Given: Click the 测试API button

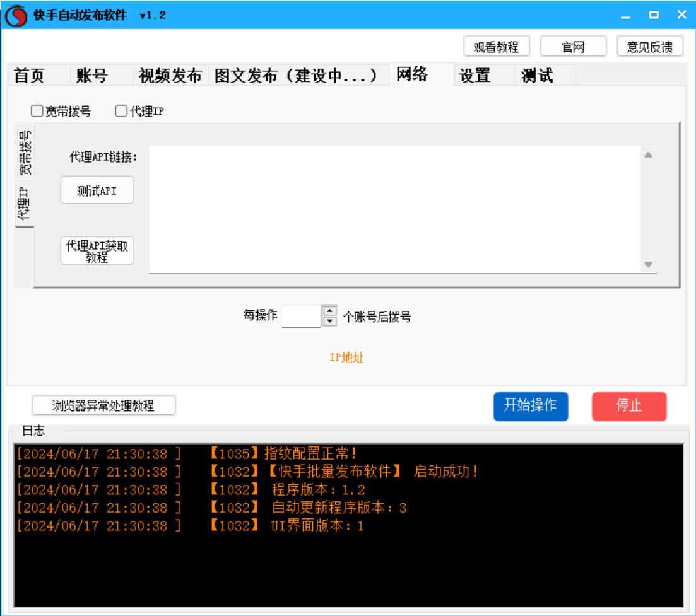Looking at the screenshot, I should [x=97, y=190].
